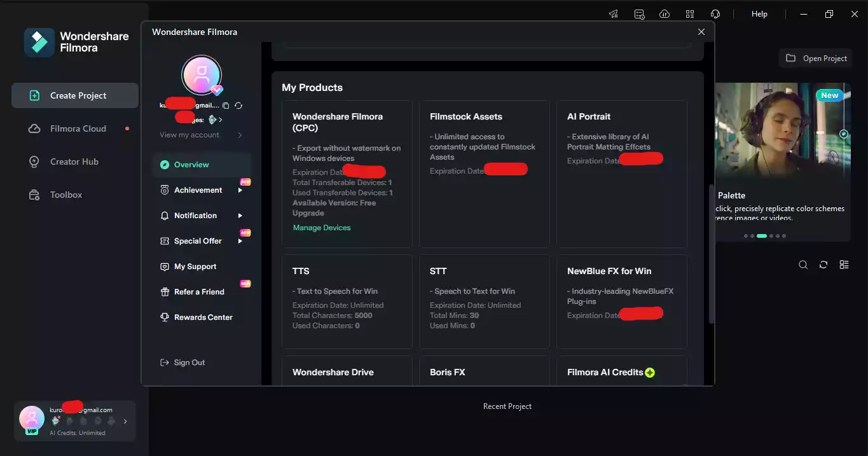Viewport: 868px width, 456px height.
Task: Expand the bottom-left account card chevron
Action: [125, 421]
